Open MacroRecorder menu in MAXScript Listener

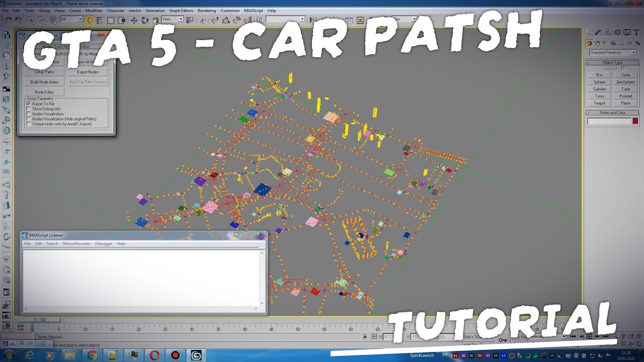pyautogui.click(x=76, y=244)
